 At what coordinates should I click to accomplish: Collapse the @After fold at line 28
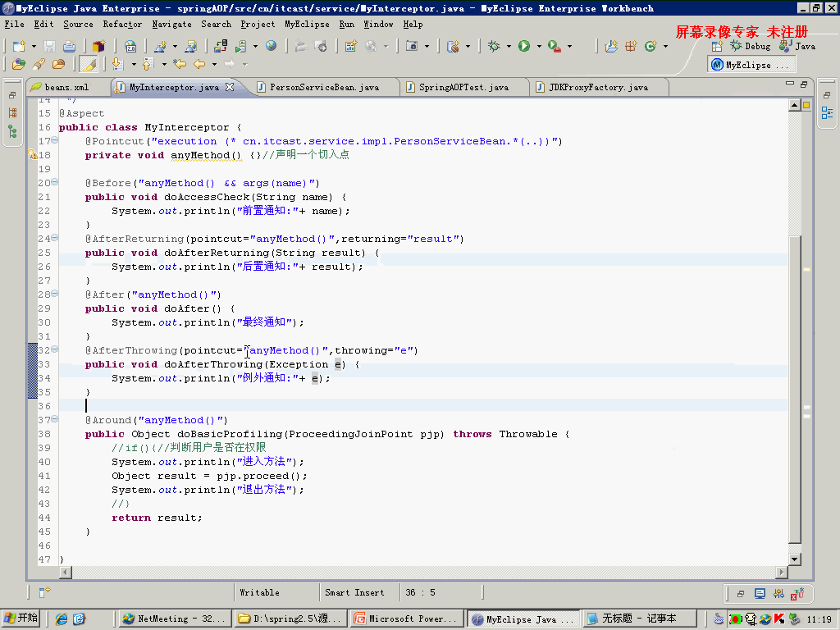point(55,294)
